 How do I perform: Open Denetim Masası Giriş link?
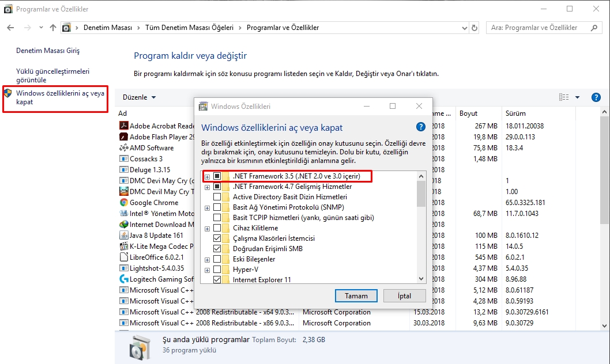click(48, 51)
